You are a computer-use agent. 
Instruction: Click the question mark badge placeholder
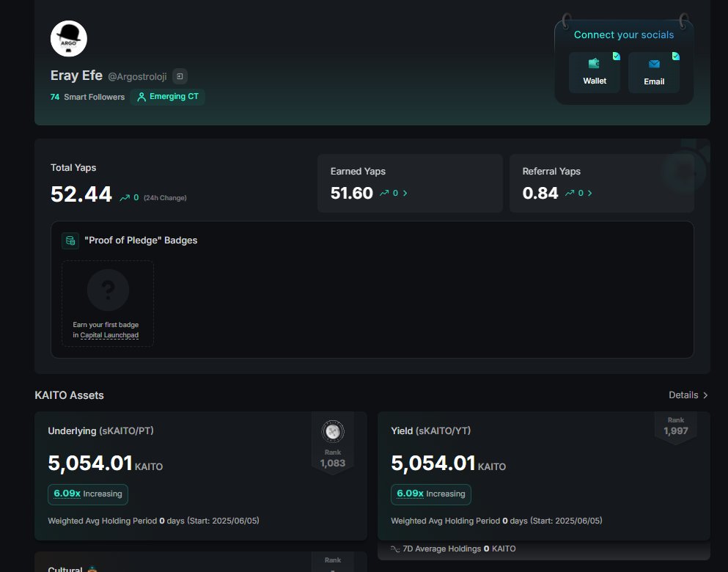pos(109,290)
